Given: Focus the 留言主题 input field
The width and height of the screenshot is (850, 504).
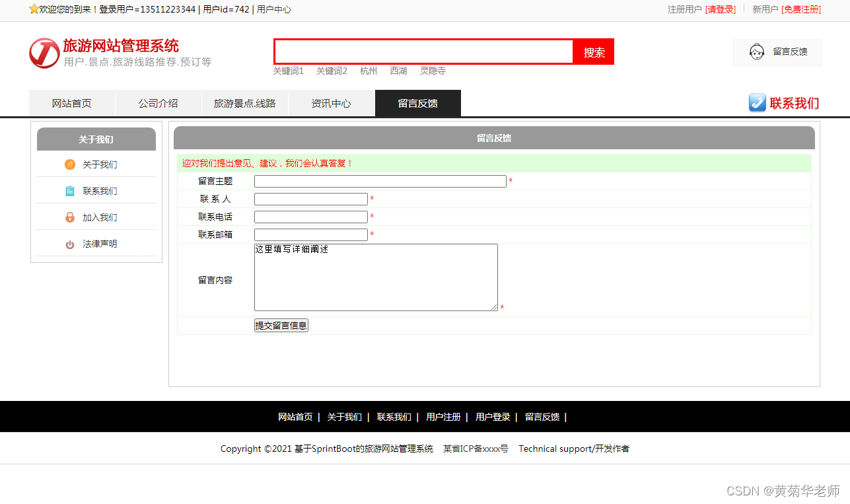Looking at the screenshot, I should point(380,181).
